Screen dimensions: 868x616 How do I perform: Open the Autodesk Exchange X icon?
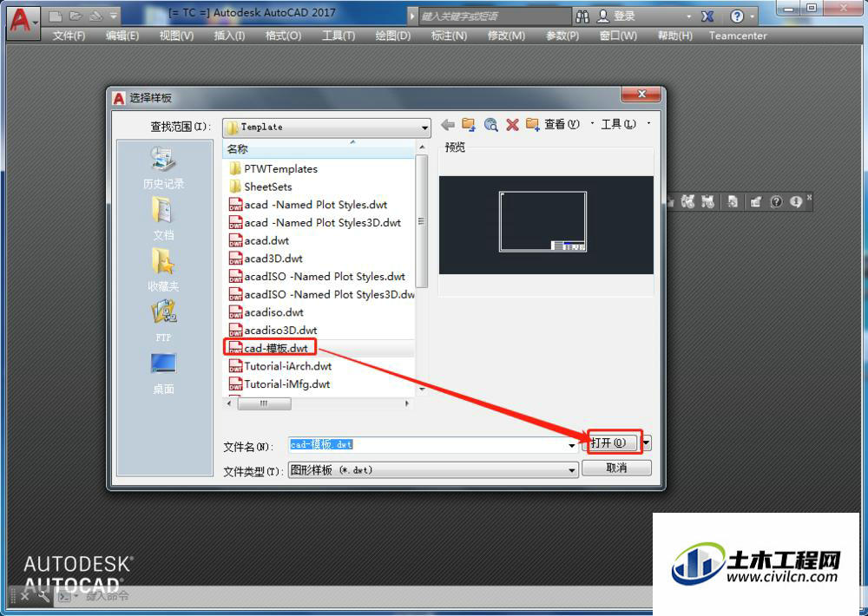point(707,16)
